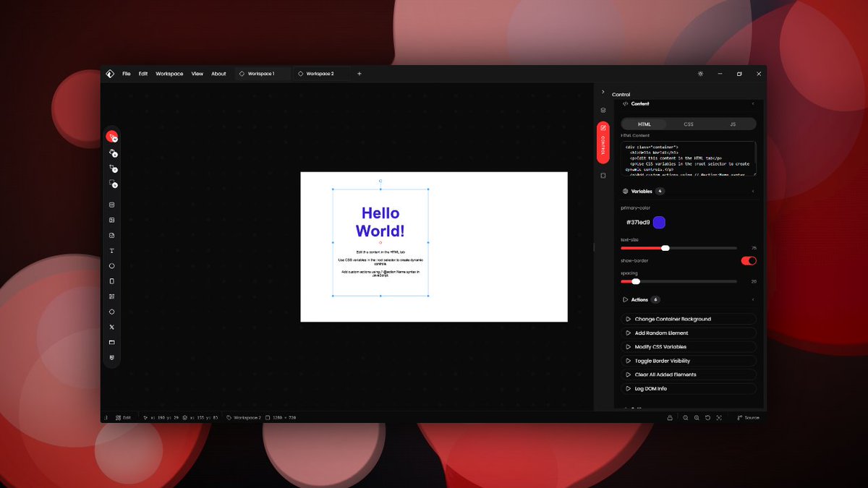Run Modify CSS Variables action
Viewport: 868px width, 488px height.
pyautogui.click(x=688, y=347)
